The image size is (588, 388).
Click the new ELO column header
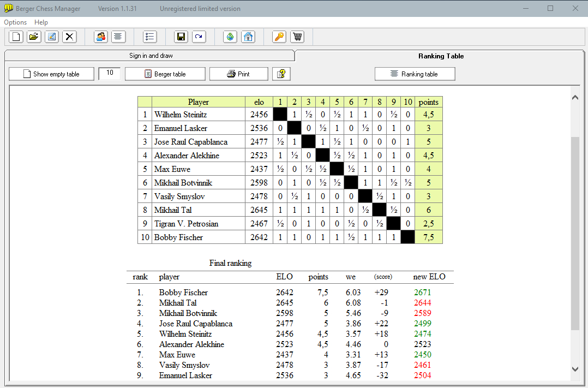tap(429, 277)
